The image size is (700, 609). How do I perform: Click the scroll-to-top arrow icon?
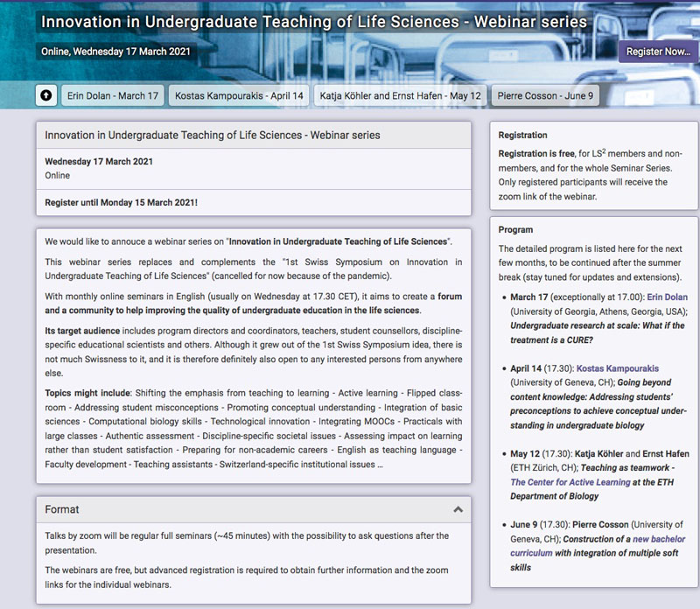[46, 95]
